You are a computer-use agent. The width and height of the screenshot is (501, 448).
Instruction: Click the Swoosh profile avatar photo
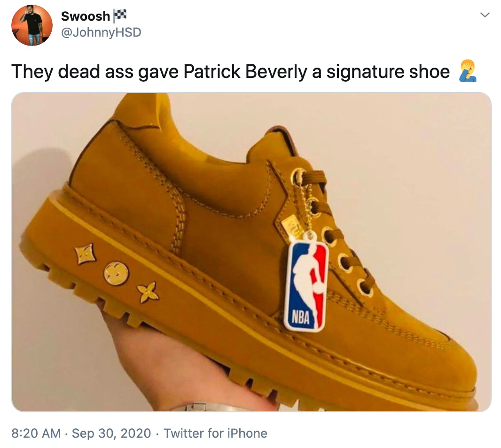click(x=32, y=25)
